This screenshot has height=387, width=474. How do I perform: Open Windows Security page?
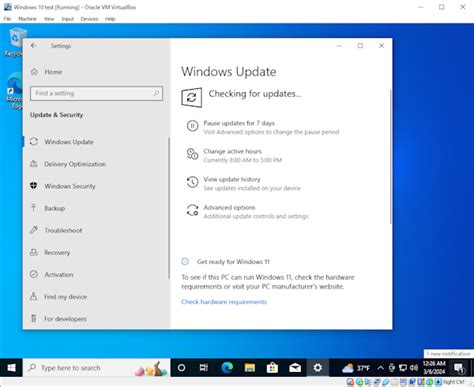pos(63,186)
